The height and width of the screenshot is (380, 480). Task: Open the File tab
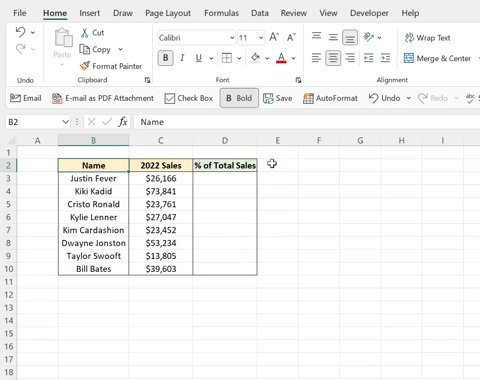tap(20, 13)
